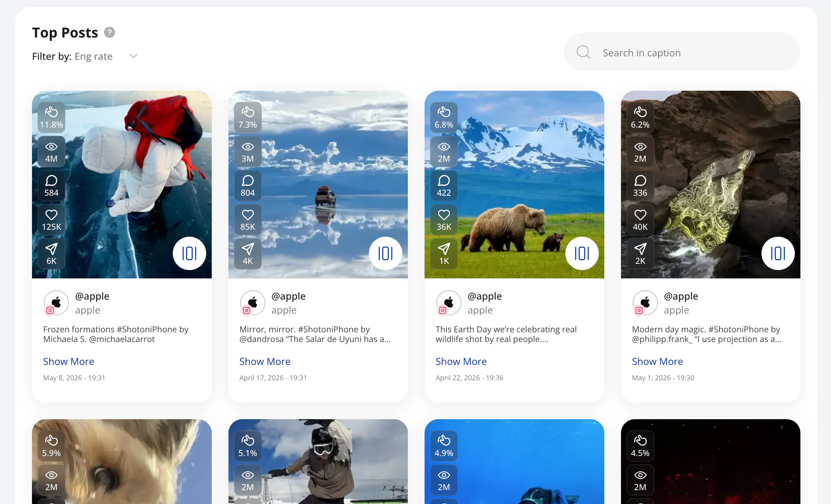Click the 2M views icon on the 5.1% post
Image resolution: width=831 pixels, height=504 pixels.
tap(248, 475)
